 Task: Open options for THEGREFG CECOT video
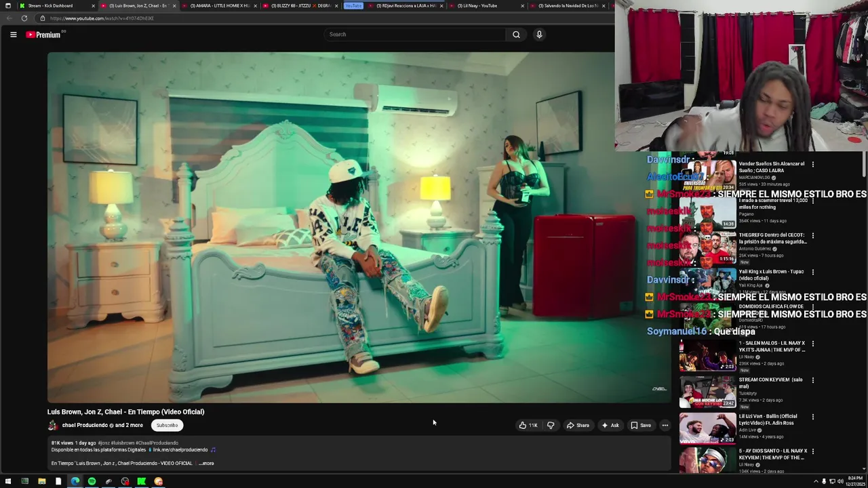click(813, 236)
